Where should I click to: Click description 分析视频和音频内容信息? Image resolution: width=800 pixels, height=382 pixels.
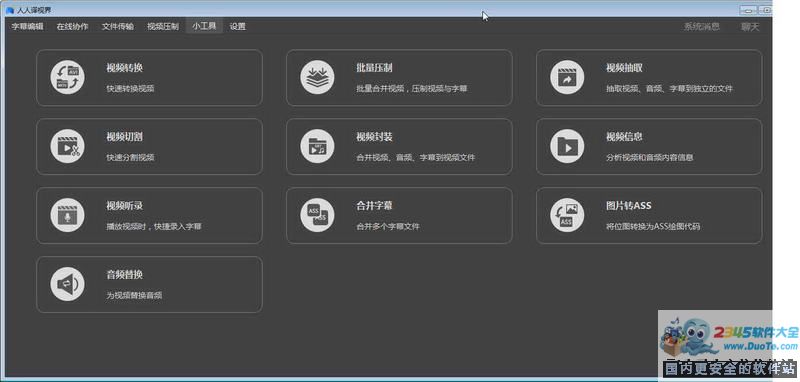point(649,158)
